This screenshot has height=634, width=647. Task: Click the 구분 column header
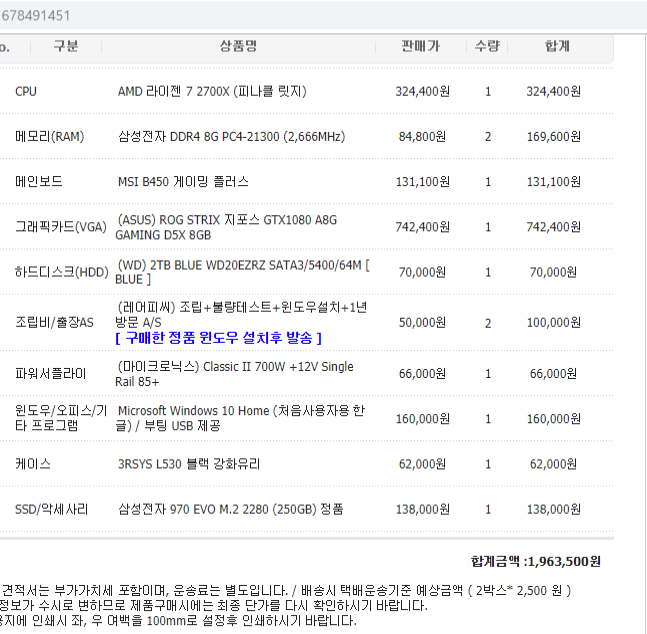(x=66, y=46)
